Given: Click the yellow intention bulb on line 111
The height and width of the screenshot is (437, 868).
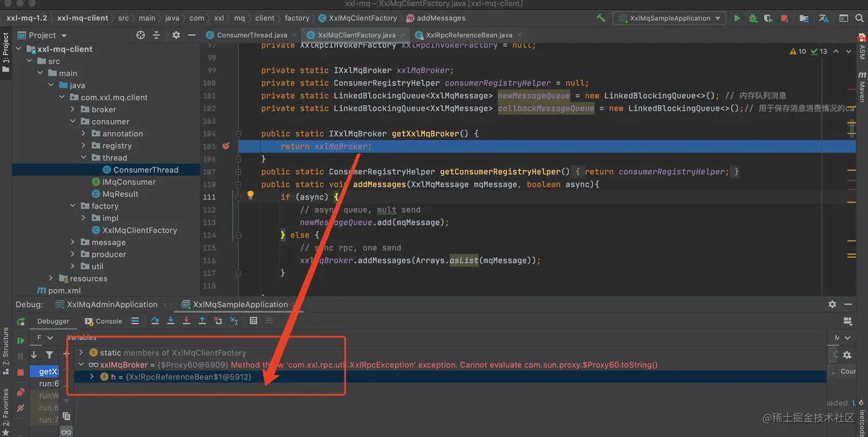Looking at the screenshot, I should tap(250, 195).
